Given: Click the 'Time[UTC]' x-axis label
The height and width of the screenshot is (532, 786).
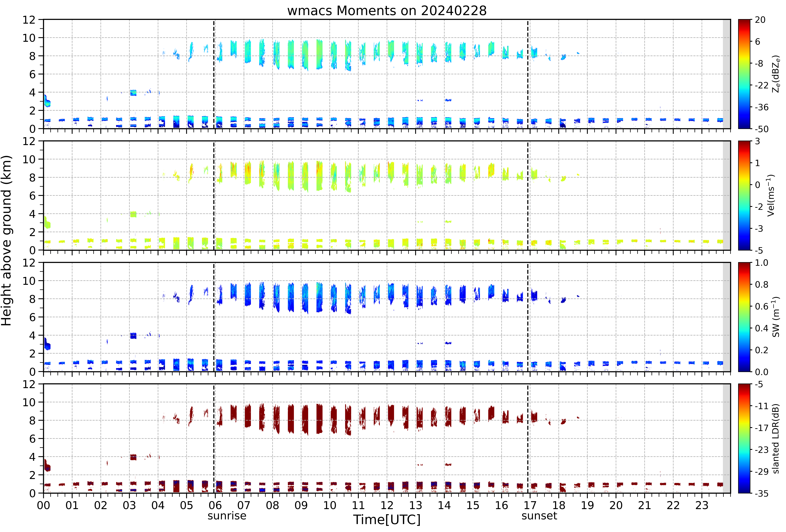Looking at the screenshot, I should point(387,520).
